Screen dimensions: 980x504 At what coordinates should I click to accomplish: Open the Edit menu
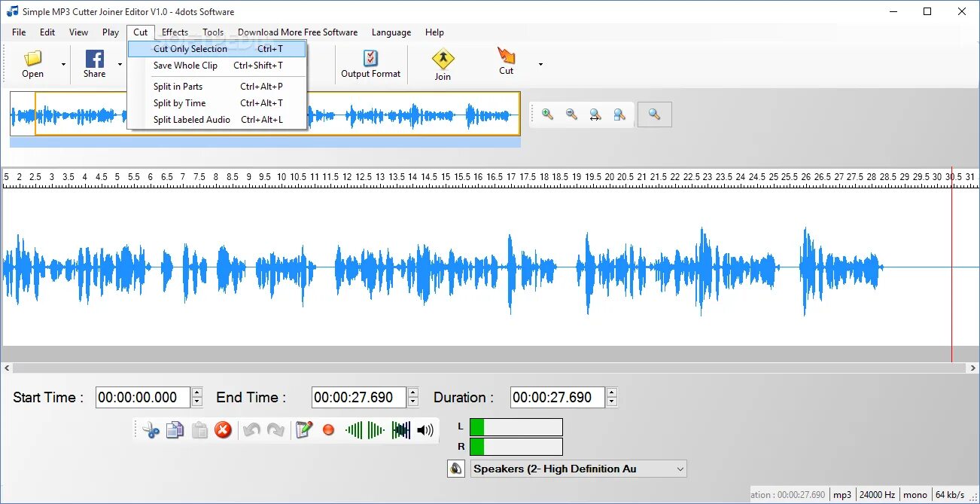point(47,32)
